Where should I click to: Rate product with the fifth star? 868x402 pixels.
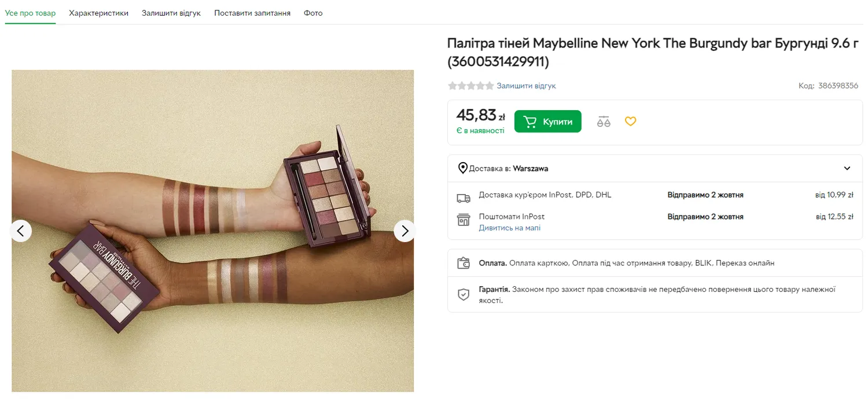tap(490, 86)
